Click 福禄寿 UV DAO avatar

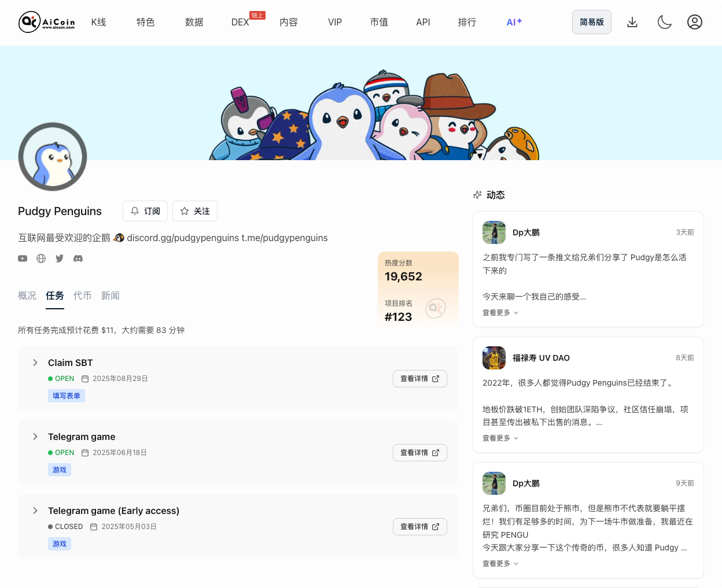(494, 358)
